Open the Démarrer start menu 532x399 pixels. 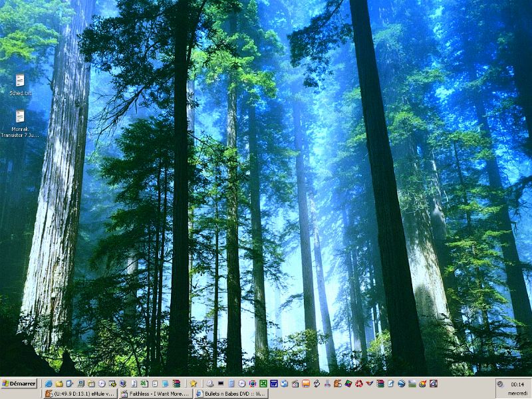pos(19,384)
